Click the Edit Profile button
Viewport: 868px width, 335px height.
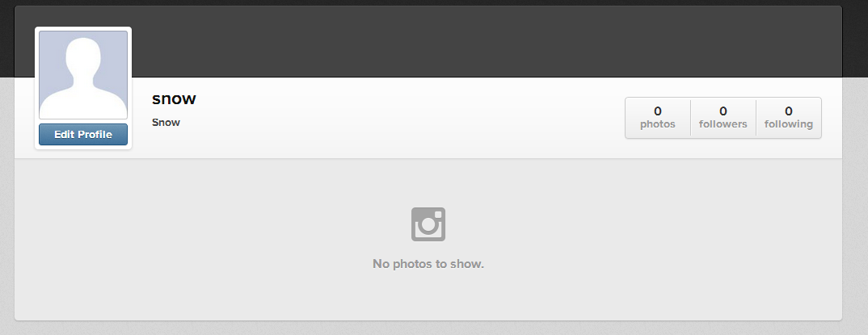[83, 134]
